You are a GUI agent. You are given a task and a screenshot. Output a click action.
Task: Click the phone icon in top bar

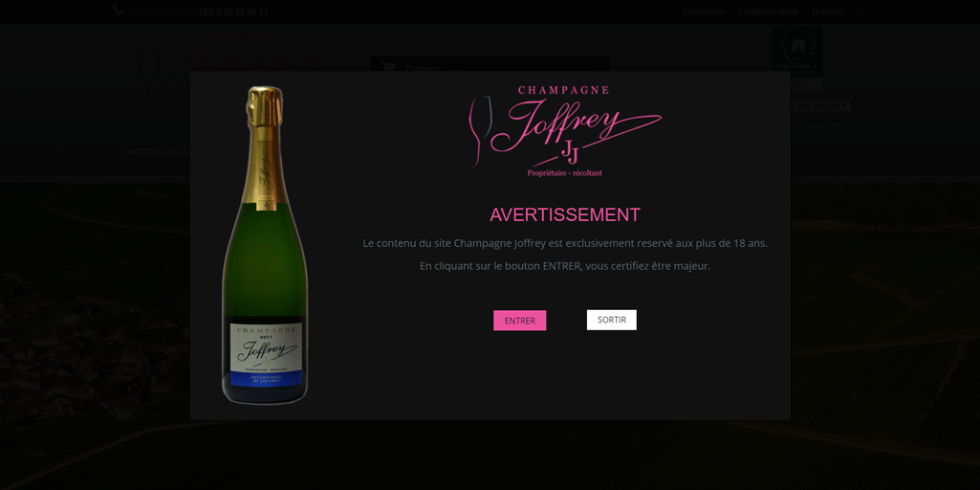click(x=119, y=10)
